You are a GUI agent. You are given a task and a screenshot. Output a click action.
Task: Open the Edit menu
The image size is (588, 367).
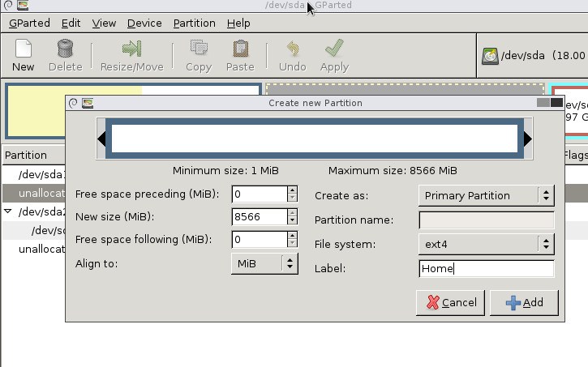(x=71, y=23)
